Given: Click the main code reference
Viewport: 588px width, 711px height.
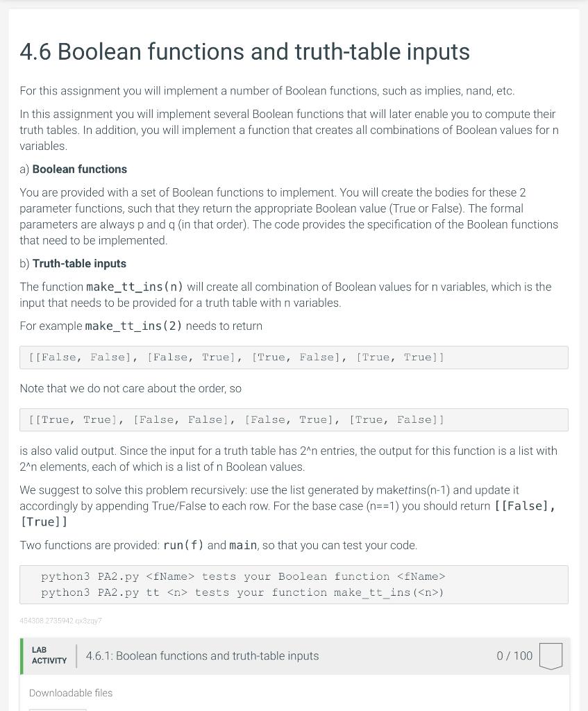Looking at the screenshot, I should tap(242, 545).
